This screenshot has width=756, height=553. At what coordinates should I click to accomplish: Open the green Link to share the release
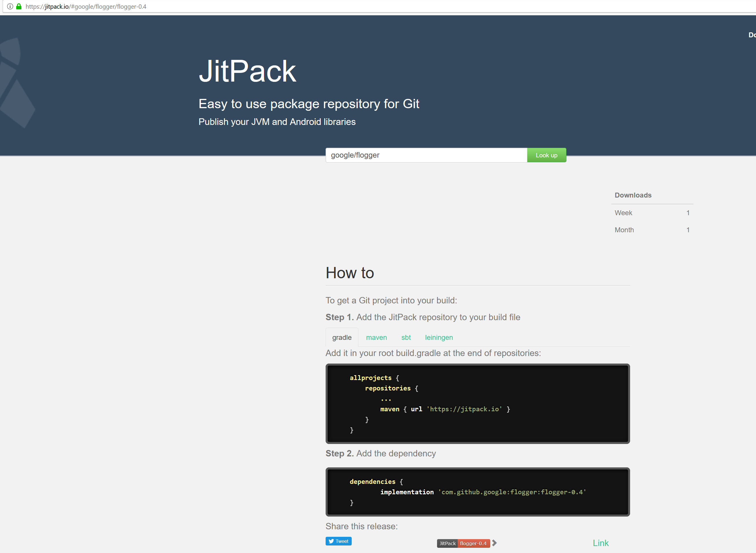point(600,543)
